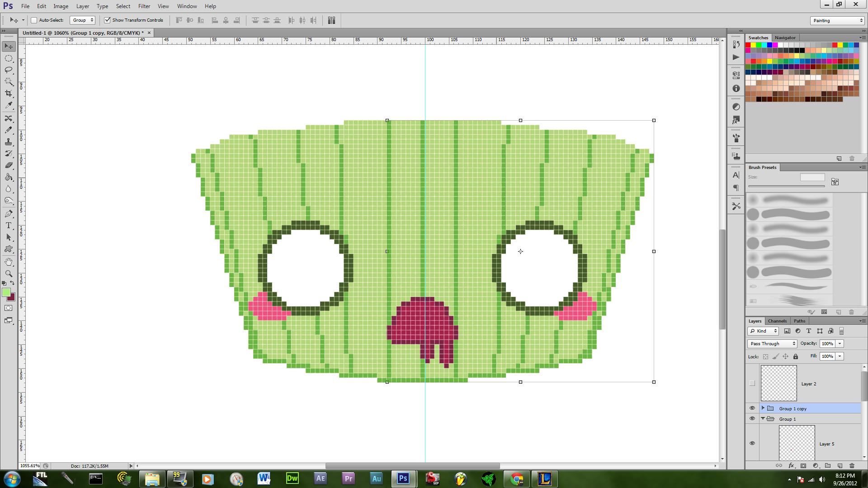Open Google Chrome from the taskbar
The height and width of the screenshot is (488, 868).
coord(517,479)
